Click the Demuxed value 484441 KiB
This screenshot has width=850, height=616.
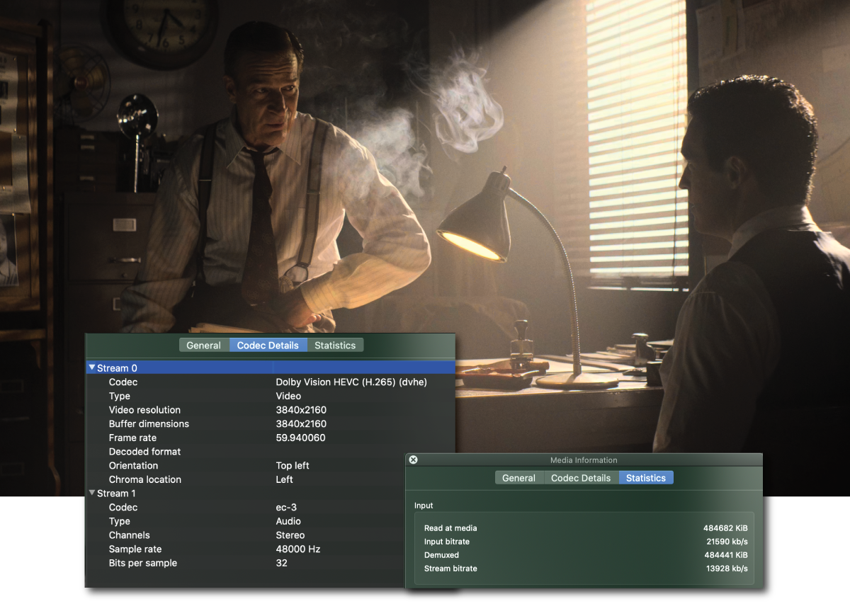(725, 555)
